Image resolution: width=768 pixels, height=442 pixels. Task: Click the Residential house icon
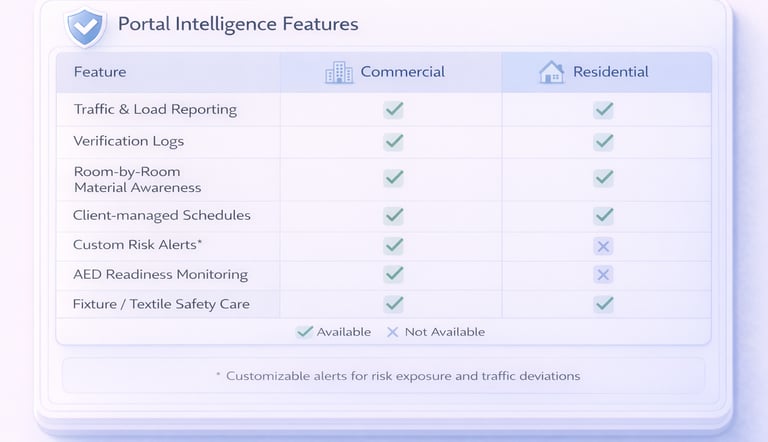coord(552,72)
